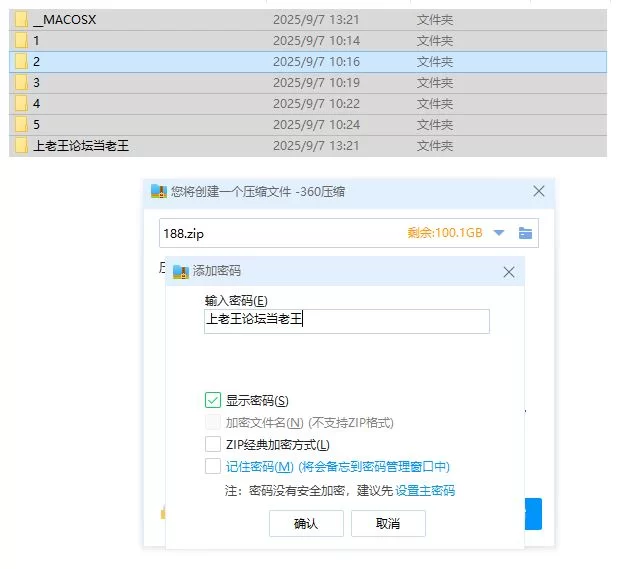Click 文件夹 type cell in folder 3 row
The image size is (632, 569).
tap(435, 83)
